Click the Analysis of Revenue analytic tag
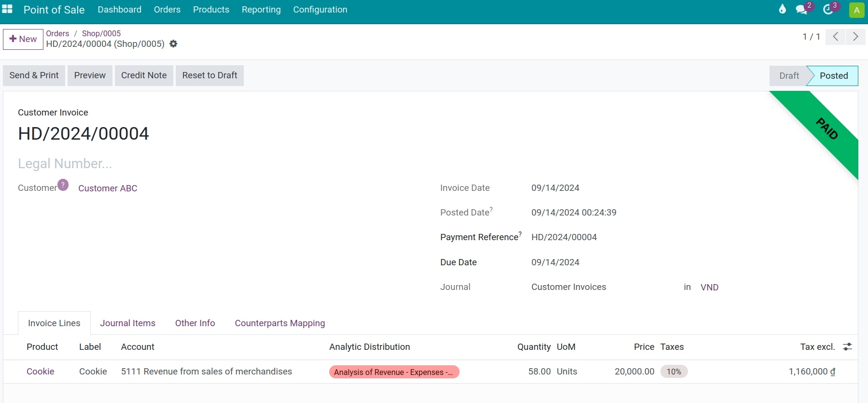This screenshot has height=403, width=868. click(x=394, y=372)
